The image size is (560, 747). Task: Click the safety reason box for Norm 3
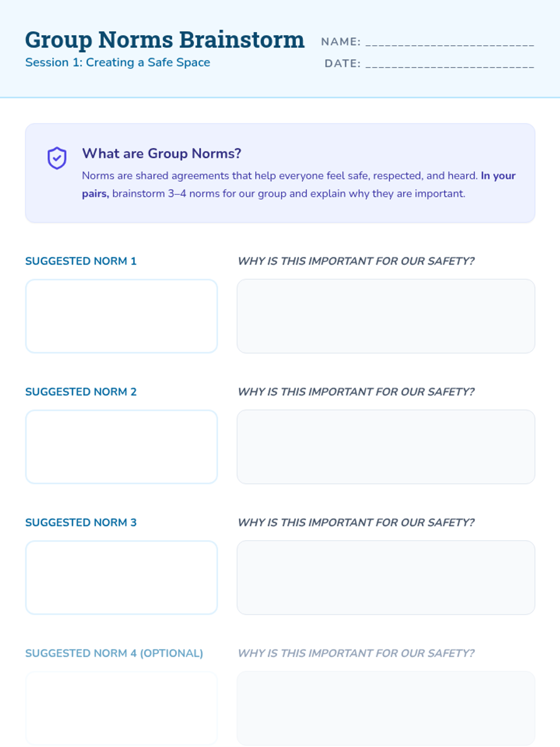click(386, 578)
